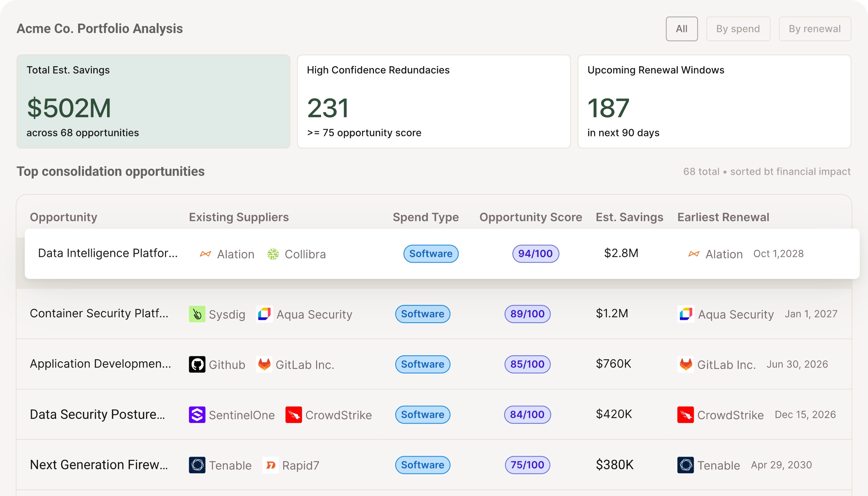Image resolution: width=868 pixels, height=496 pixels.
Task: Click the Top consolidation opportunities heading
Action: 111,171
